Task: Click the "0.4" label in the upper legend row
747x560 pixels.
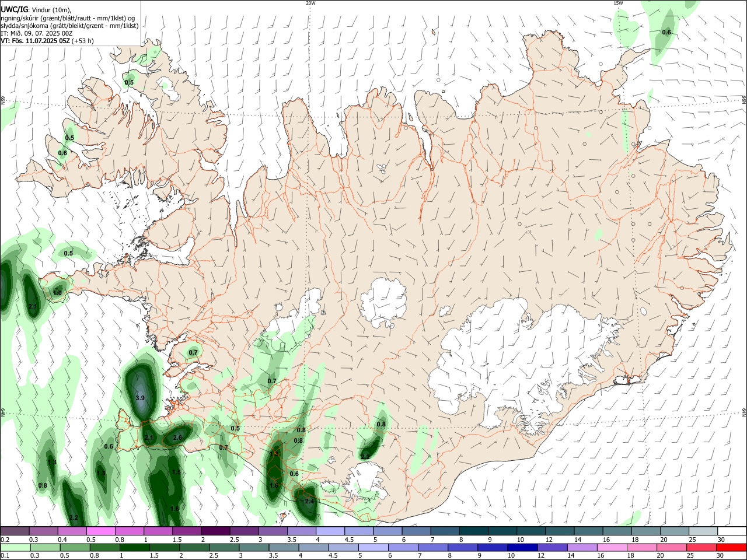Action: (x=62, y=540)
